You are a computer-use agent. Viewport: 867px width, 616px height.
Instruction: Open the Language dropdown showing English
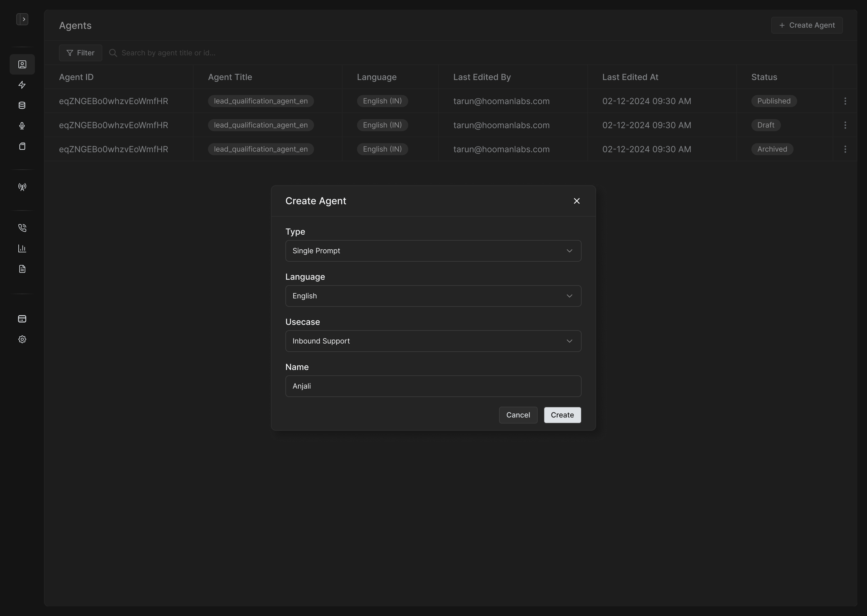click(433, 296)
